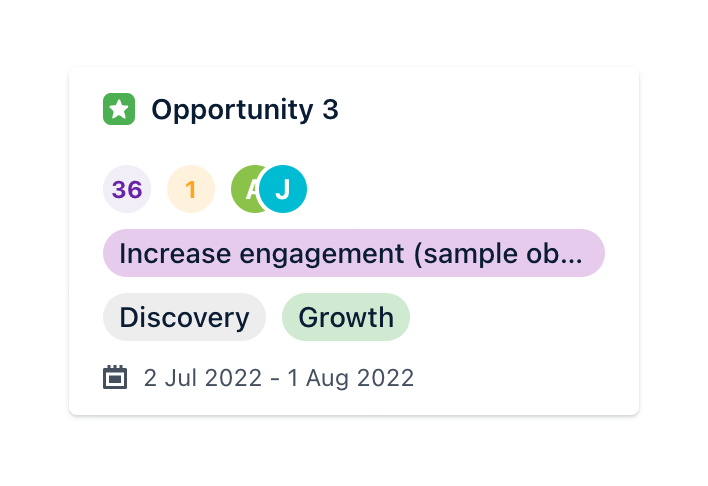
Task: Open the "Opportunity 3" card title
Action: pos(244,110)
